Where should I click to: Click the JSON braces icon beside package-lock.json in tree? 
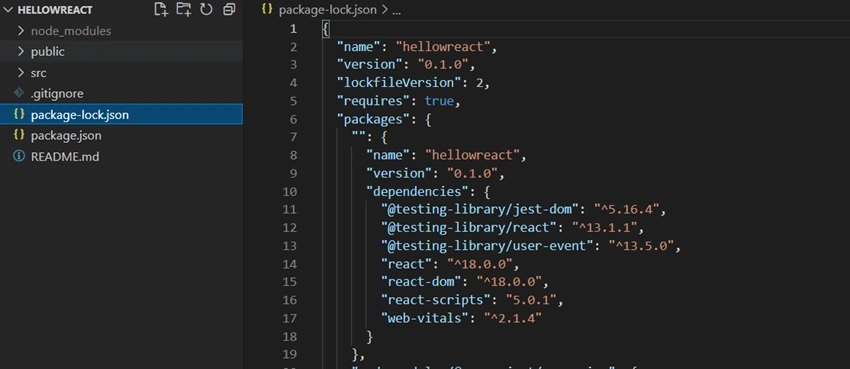point(19,114)
